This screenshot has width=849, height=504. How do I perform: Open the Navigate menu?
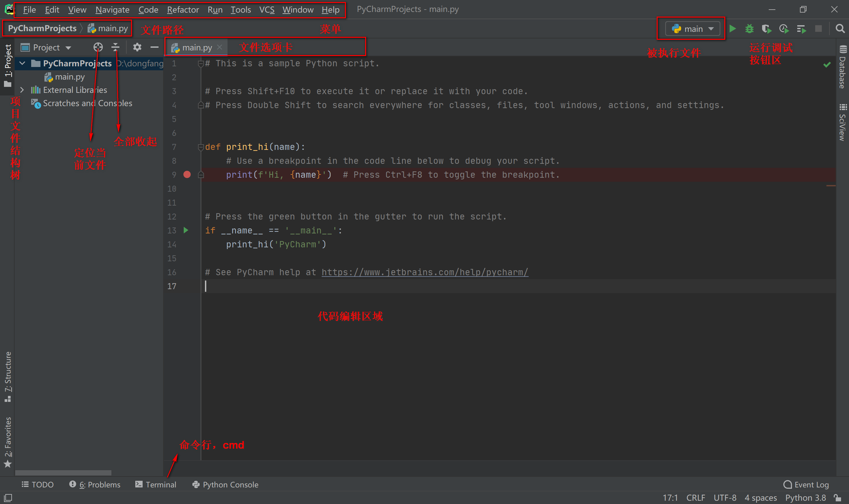coord(112,10)
